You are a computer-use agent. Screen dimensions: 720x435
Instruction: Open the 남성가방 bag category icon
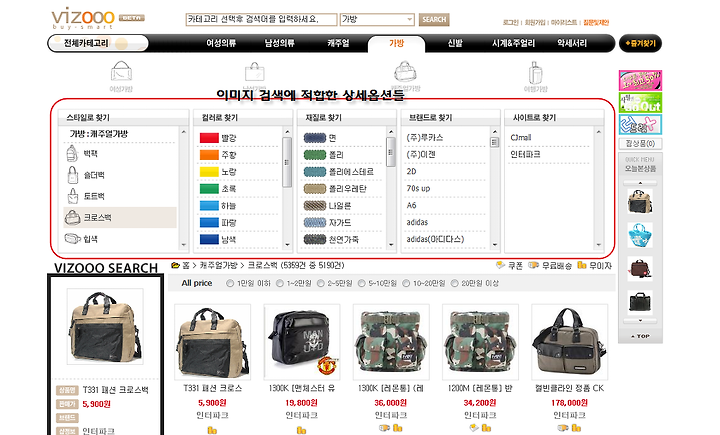click(x=254, y=72)
